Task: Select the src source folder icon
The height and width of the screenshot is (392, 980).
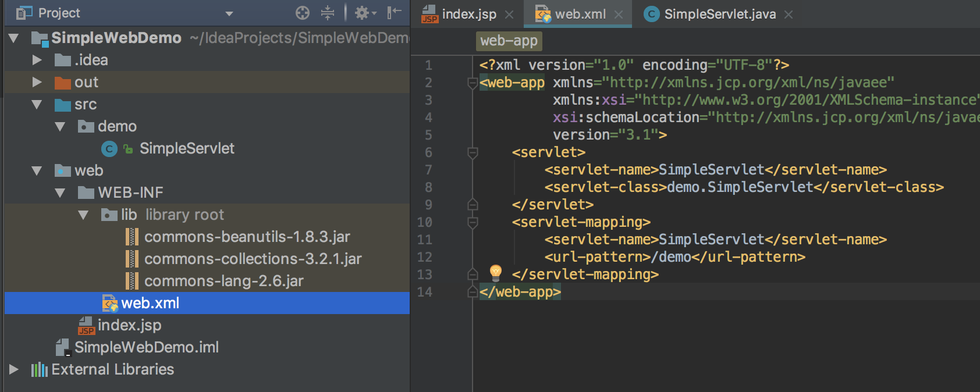Action: (63, 105)
